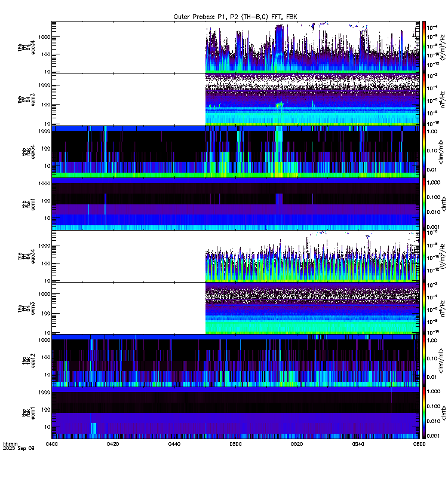The image size is (448, 478).
Task: Click the 0440 time axis label
Action: [174, 444]
